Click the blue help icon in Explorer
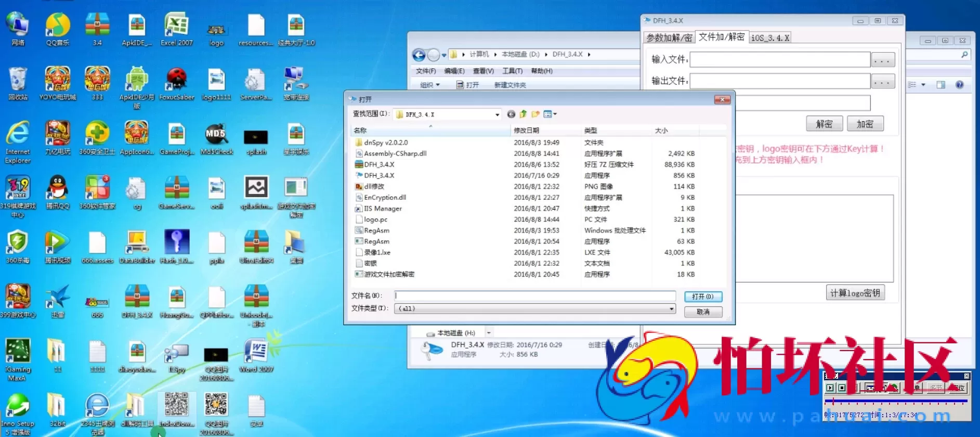980x437 pixels. [x=960, y=85]
